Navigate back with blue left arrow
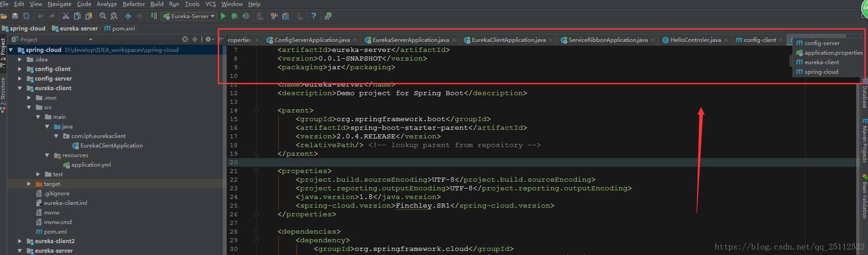This screenshot has width=868, height=255. [x=128, y=16]
